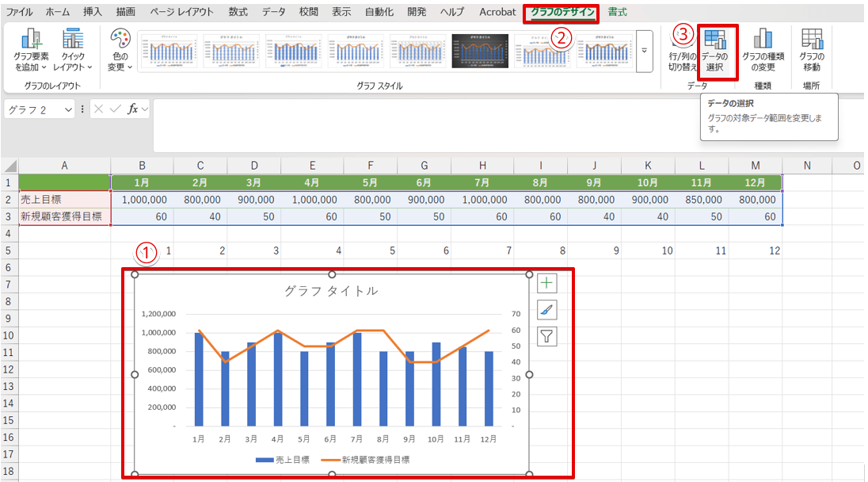Viewport: 868px width, 482px height.
Task: Expand the chart styles gallery arrow
Action: tap(644, 51)
